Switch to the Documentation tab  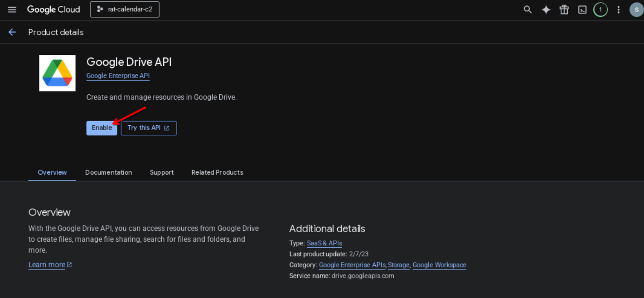pyautogui.click(x=109, y=172)
